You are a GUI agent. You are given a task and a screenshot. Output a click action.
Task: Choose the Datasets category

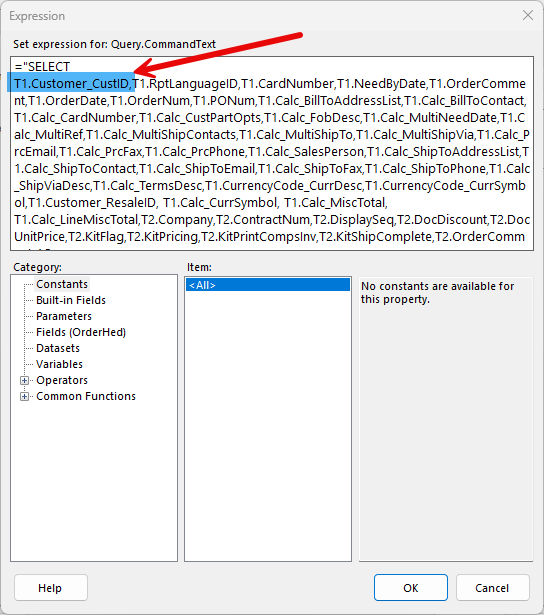[x=58, y=348]
